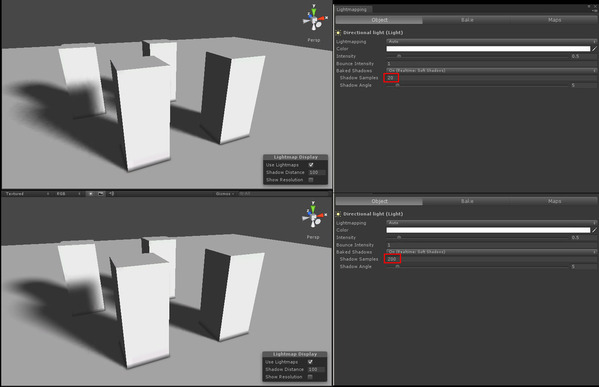Viewport: 599px width, 387px height.
Task: Enable Show Resolution in bottom scene view
Action: 310,377
